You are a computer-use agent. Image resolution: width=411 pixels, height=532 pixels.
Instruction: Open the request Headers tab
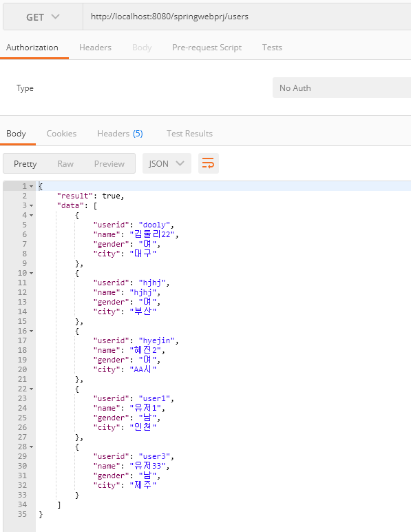tap(95, 48)
